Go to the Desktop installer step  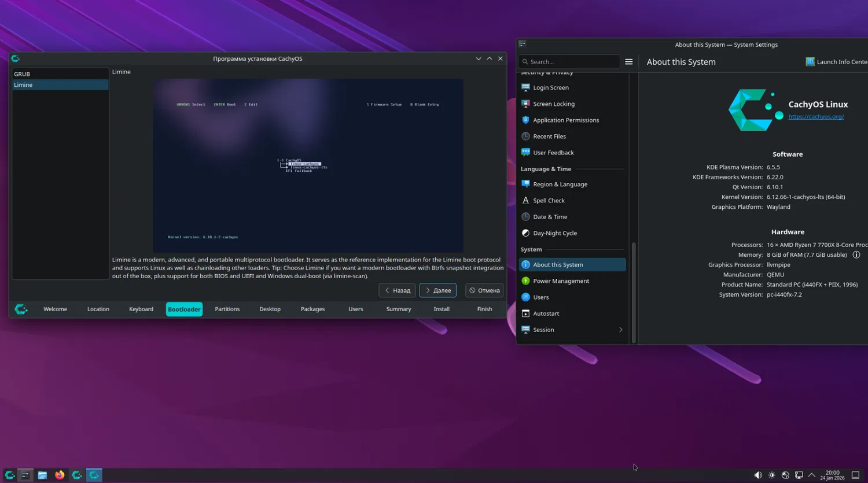pyautogui.click(x=270, y=309)
